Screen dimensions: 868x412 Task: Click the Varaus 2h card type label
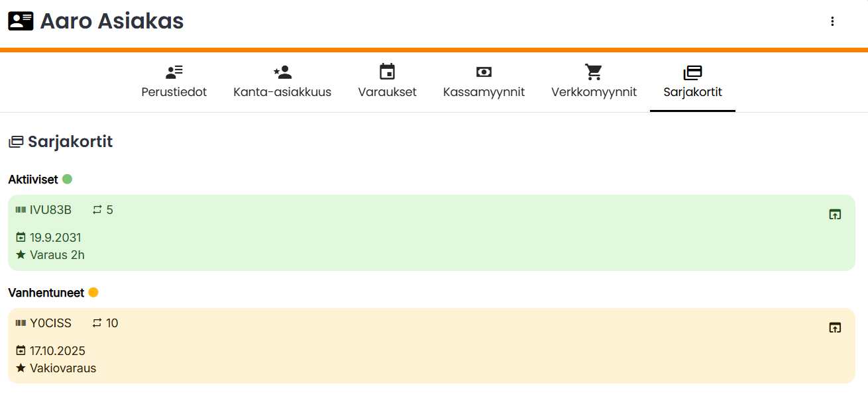[57, 255]
